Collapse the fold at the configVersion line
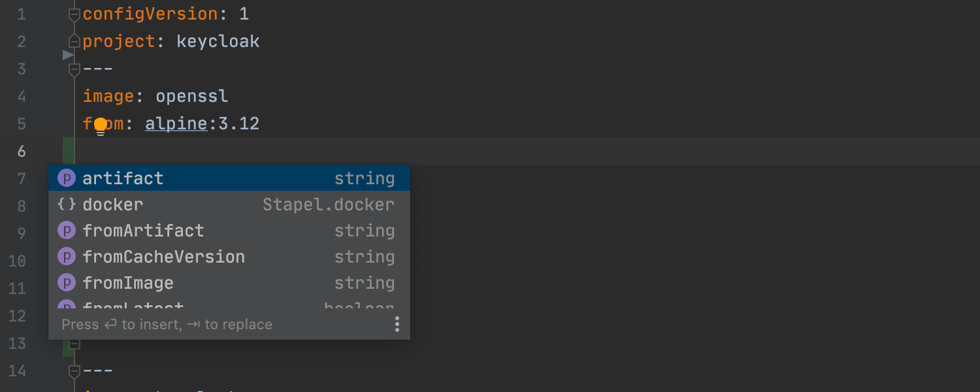The width and height of the screenshot is (980, 392). click(74, 14)
